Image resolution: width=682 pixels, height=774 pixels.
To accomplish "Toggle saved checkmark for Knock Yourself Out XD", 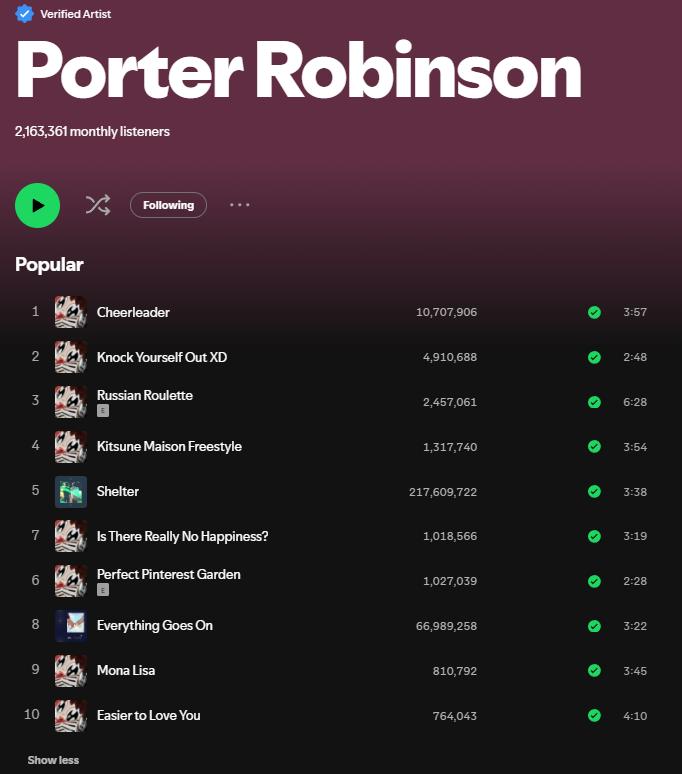I will 594,357.
